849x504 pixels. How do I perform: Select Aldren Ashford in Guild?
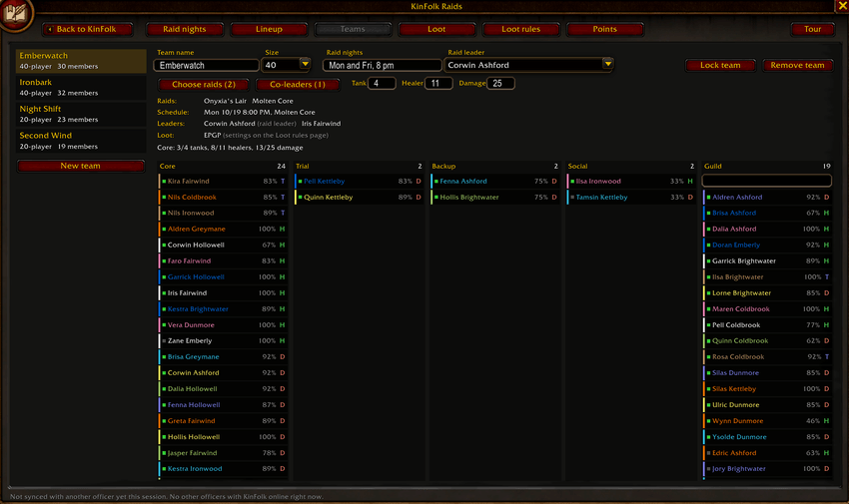(767, 198)
